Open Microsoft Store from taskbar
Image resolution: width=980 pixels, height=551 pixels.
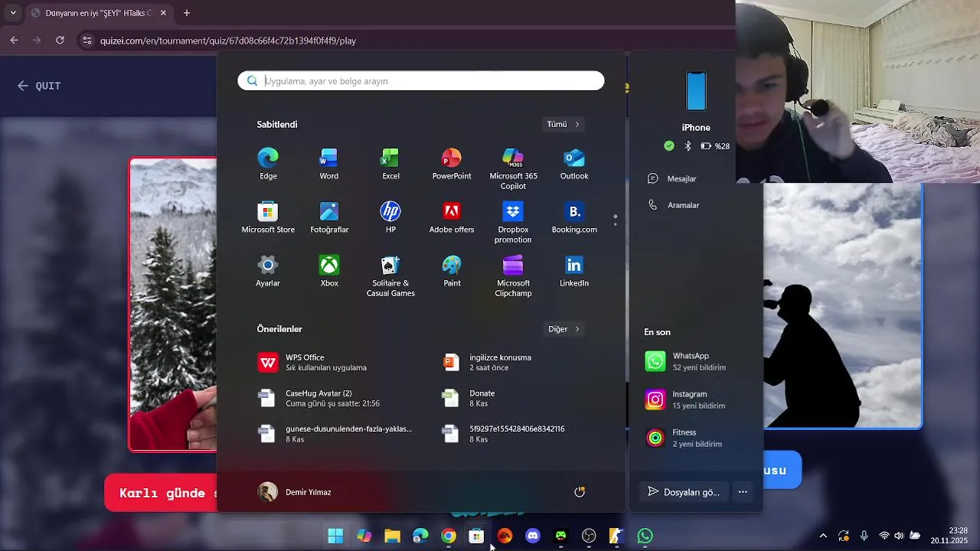pos(476,536)
